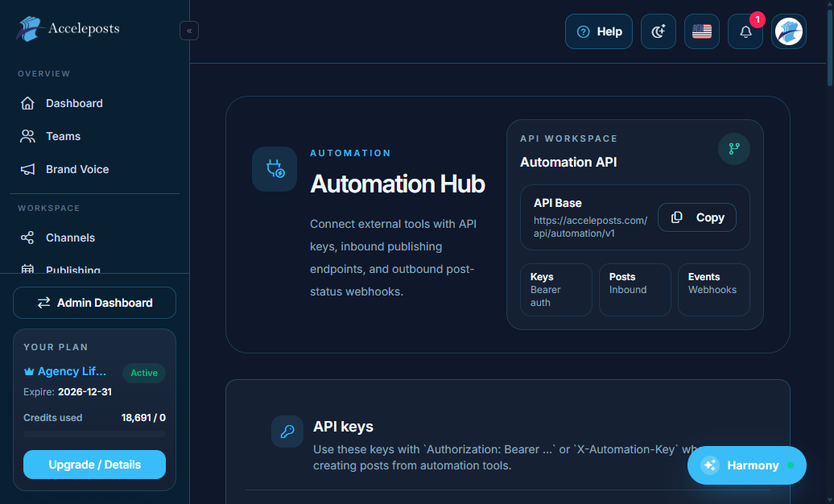Viewport: 834px width, 504px height.
Task: Click the API keys key icon
Action: [x=287, y=431]
